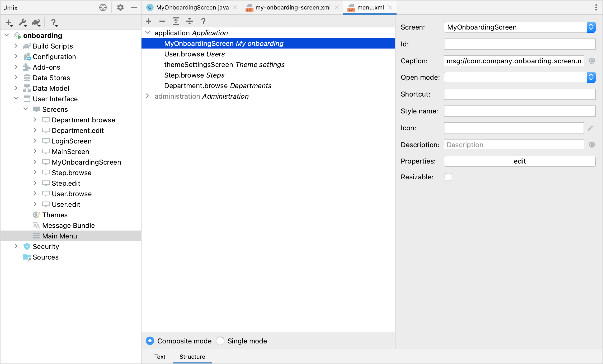603x364 pixels.
Task: Click the Expand All icon in menu editor
Action: 176,21
